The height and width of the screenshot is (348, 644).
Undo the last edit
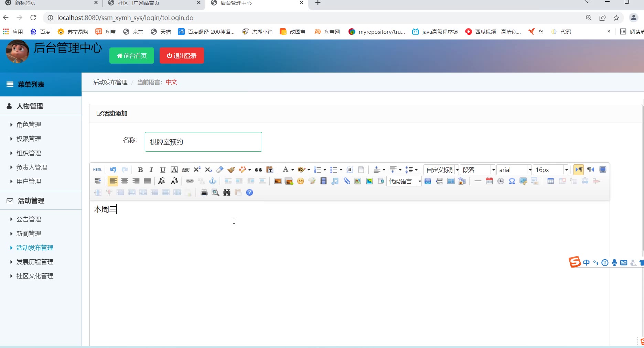(x=113, y=170)
